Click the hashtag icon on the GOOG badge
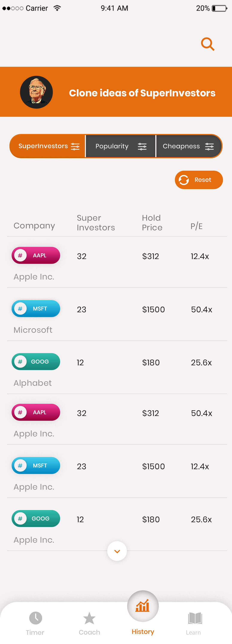The height and width of the screenshot is (644, 232). point(20,361)
